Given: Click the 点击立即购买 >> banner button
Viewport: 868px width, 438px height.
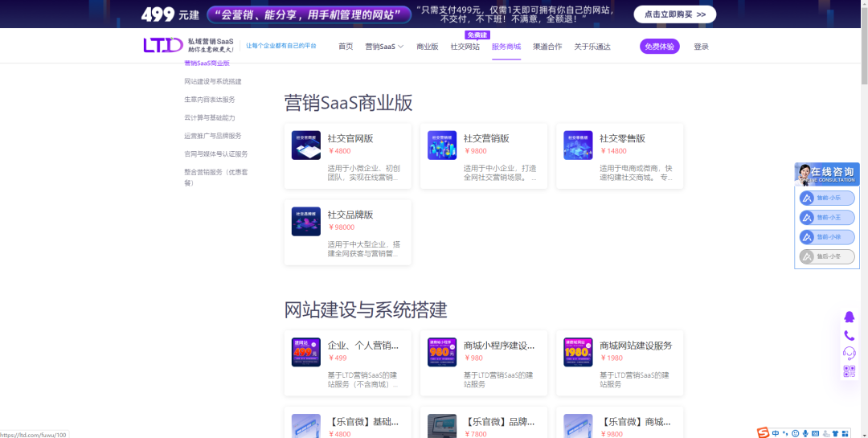Looking at the screenshot, I should pyautogui.click(x=675, y=14).
